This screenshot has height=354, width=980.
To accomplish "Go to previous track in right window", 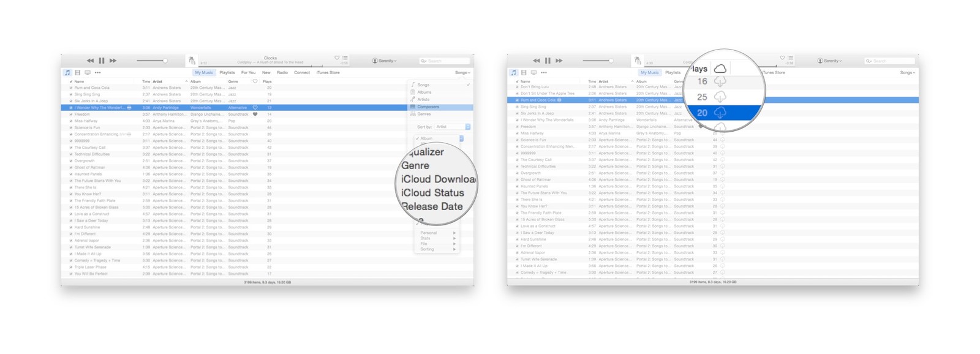I will [x=537, y=61].
